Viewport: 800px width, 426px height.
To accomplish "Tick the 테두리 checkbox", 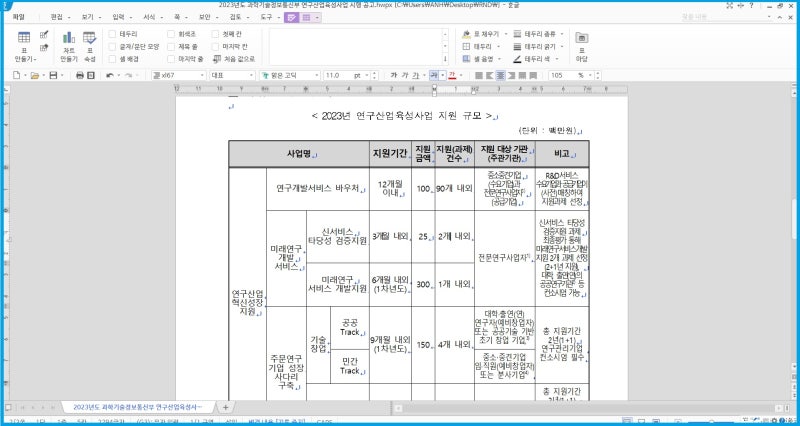I will (x=112, y=34).
